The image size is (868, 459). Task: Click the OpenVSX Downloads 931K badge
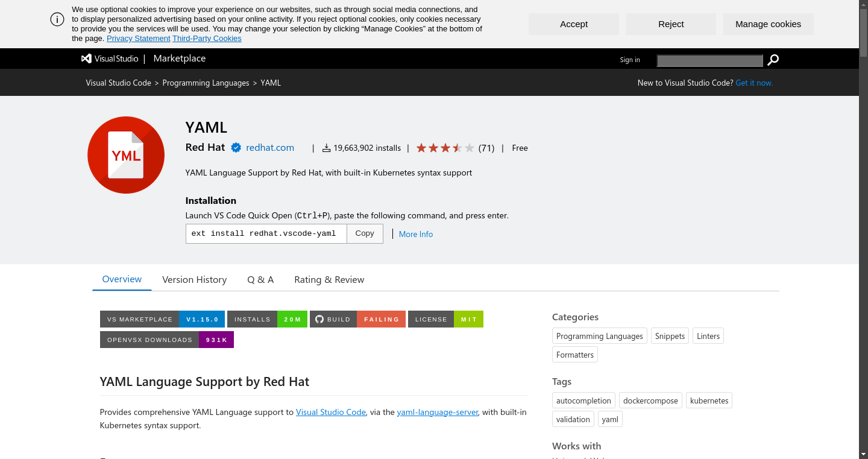point(167,340)
